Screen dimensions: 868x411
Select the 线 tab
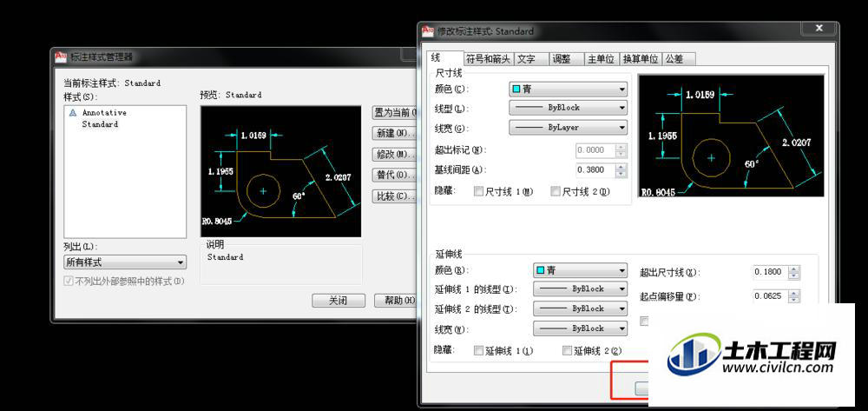pos(445,57)
